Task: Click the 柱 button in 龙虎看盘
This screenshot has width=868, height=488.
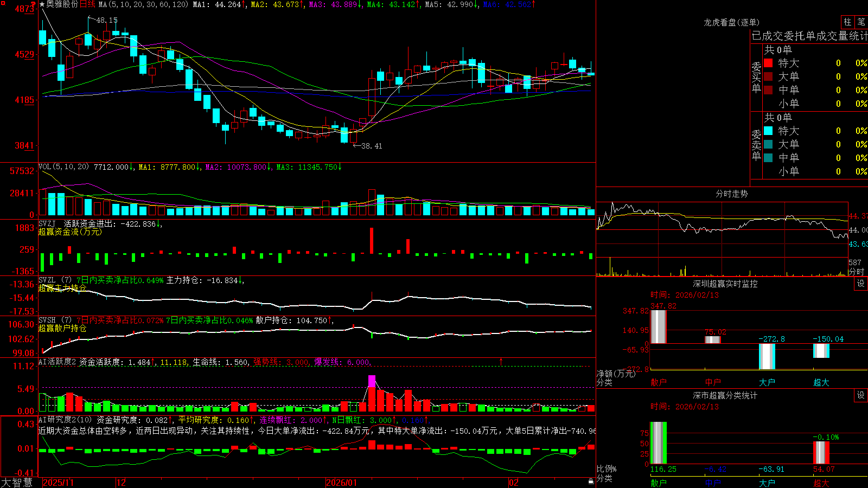Action: pos(847,22)
